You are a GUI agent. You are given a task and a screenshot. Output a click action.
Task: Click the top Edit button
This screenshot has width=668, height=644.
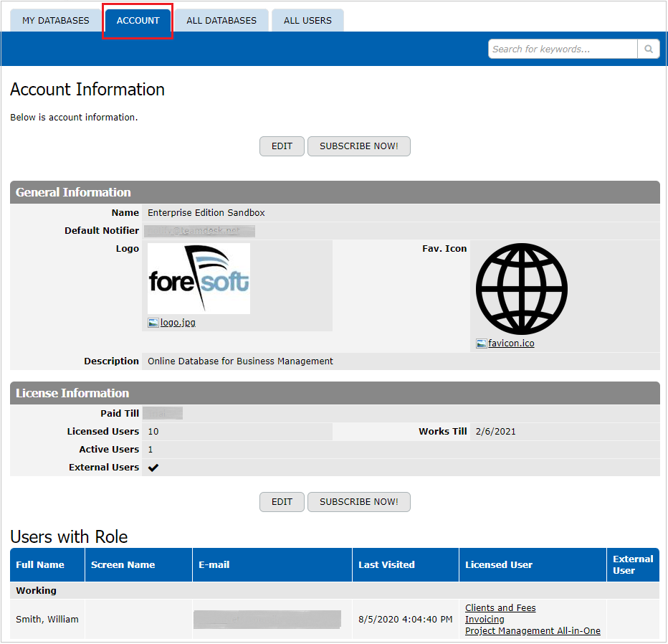click(x=282, y=146)
